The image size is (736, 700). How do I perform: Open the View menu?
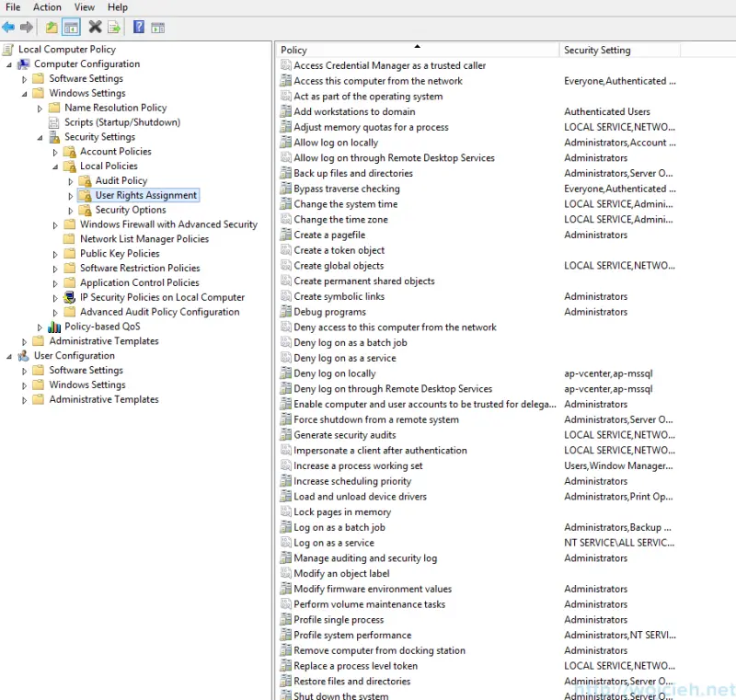84,6
